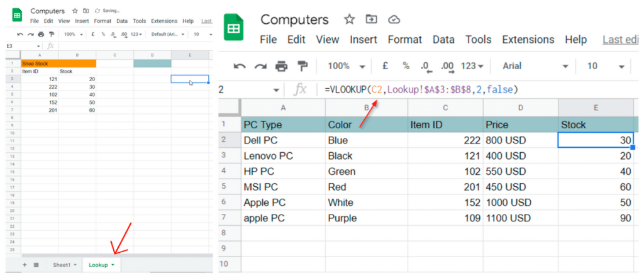Open Sheets home logo in left window

pos(17,16)
